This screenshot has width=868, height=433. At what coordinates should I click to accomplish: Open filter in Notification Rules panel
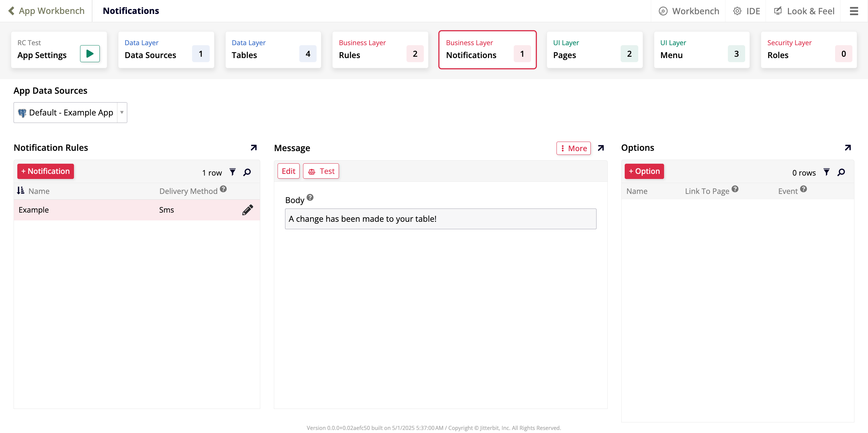[232, 172]
